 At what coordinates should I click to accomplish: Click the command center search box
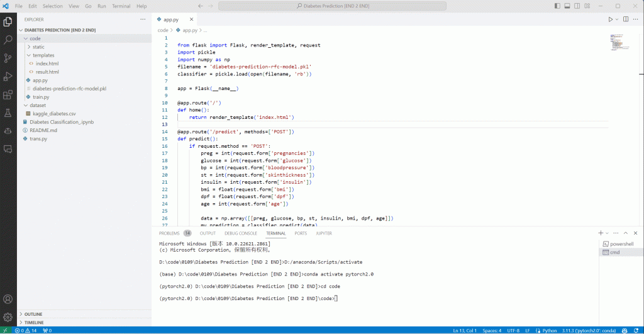point(332,6)
